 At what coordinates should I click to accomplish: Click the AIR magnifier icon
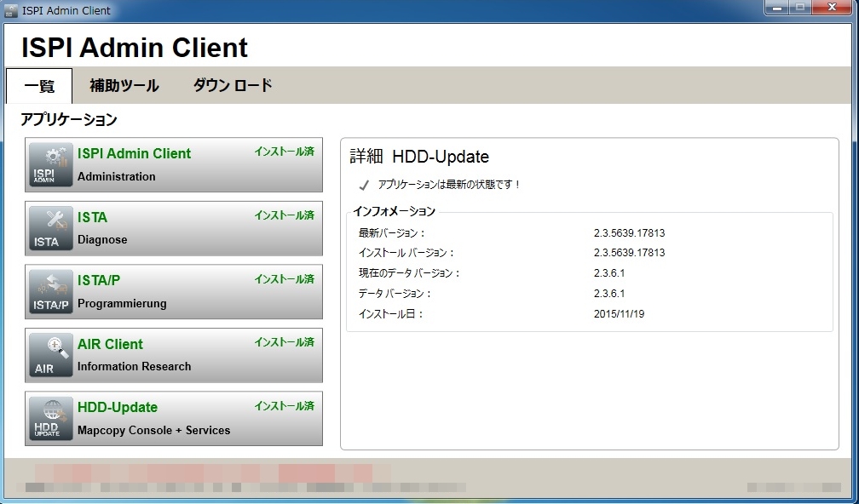[x=51, y=355]
